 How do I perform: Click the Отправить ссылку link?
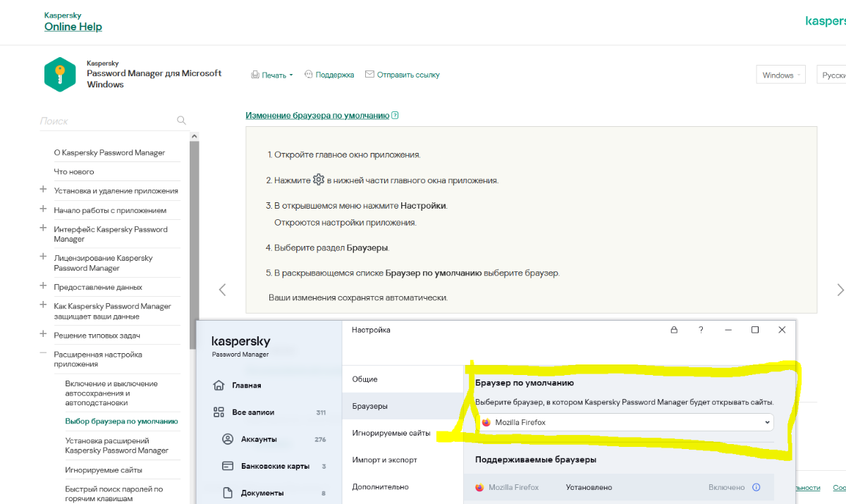click(408, 75)
